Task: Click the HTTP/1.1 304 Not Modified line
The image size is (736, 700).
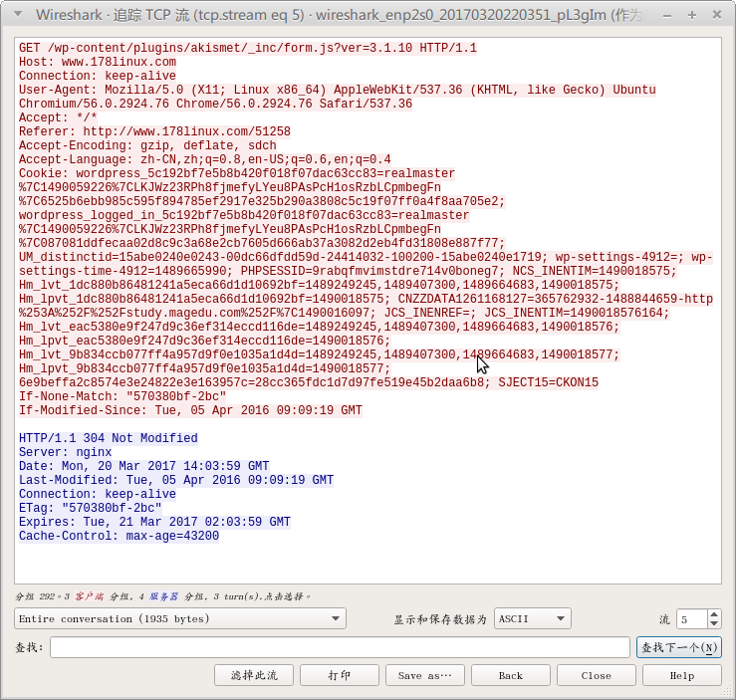Action: [x=109, y=438]
